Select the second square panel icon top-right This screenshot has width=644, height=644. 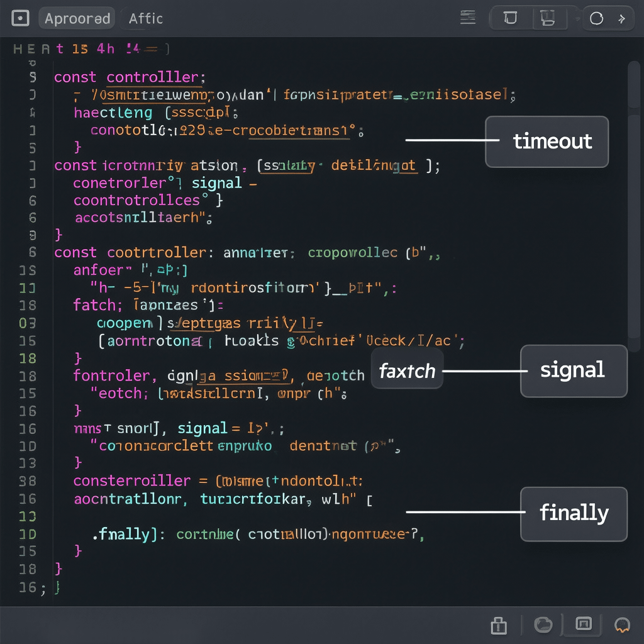pyautogui.click(x=548, y=18)
